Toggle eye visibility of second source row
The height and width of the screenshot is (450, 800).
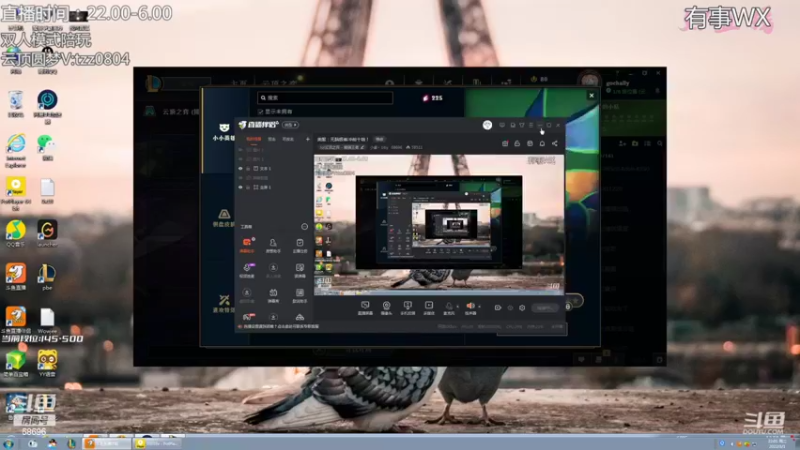(240, 159)
